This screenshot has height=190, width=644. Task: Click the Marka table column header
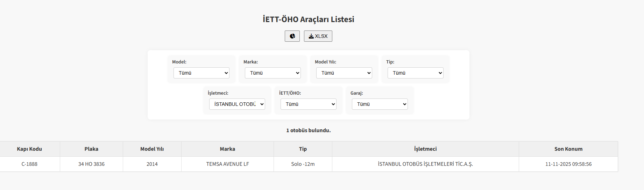(227, 149)
